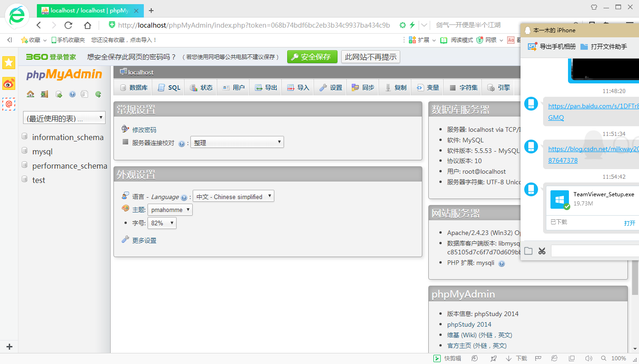The width and height of the screenshot is (639, 364).
Task: Click the 下载 download status bar item
Action: [x=516, y=358]
